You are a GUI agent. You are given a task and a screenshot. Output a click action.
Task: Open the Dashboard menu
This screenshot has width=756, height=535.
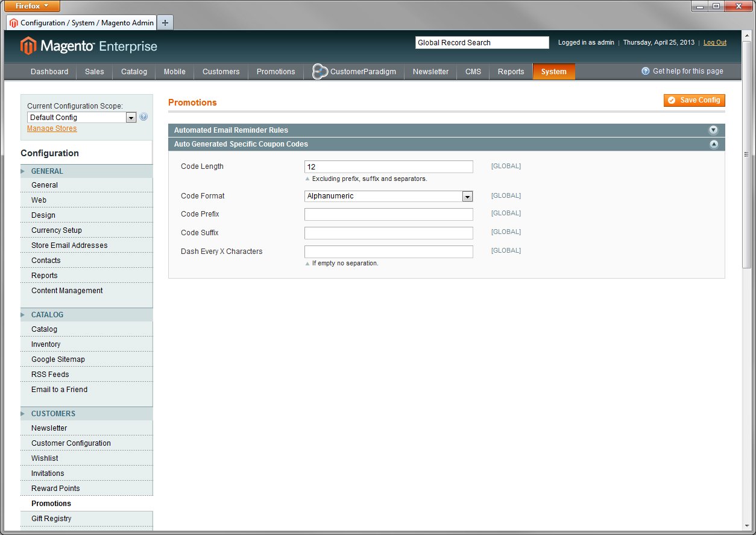point(49,72)
